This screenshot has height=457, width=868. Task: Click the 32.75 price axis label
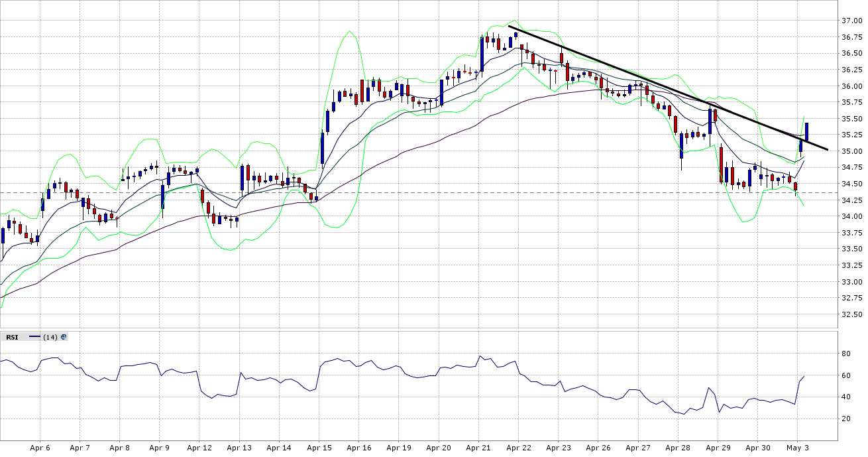[851, 298]
